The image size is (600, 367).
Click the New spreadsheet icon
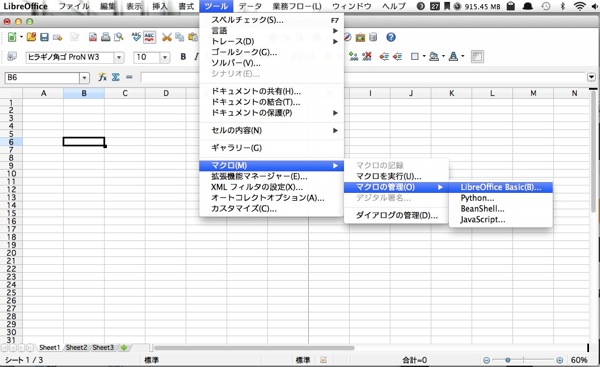(x=12, y=37)
